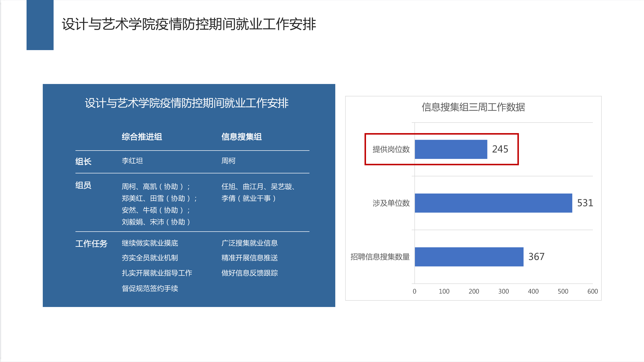Click the task 继续做实就业摸底
This screenshot has width=644, height=362.
coord(150,243)
